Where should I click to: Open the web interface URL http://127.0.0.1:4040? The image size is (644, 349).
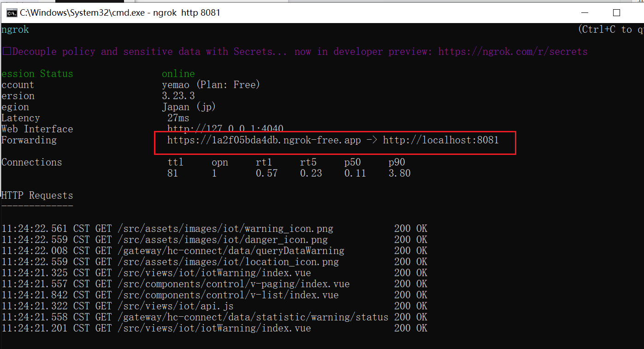tap(225, 129)
